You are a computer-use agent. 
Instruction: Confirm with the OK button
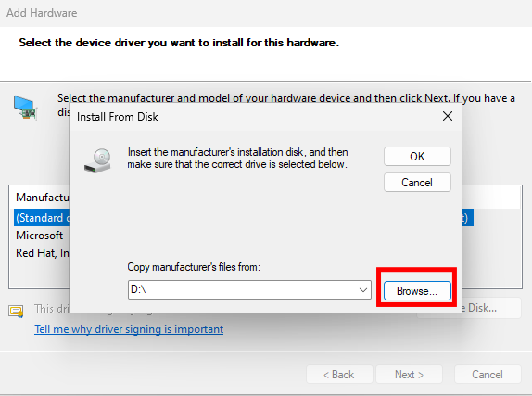pyautogui.click(x=417, y=156)
